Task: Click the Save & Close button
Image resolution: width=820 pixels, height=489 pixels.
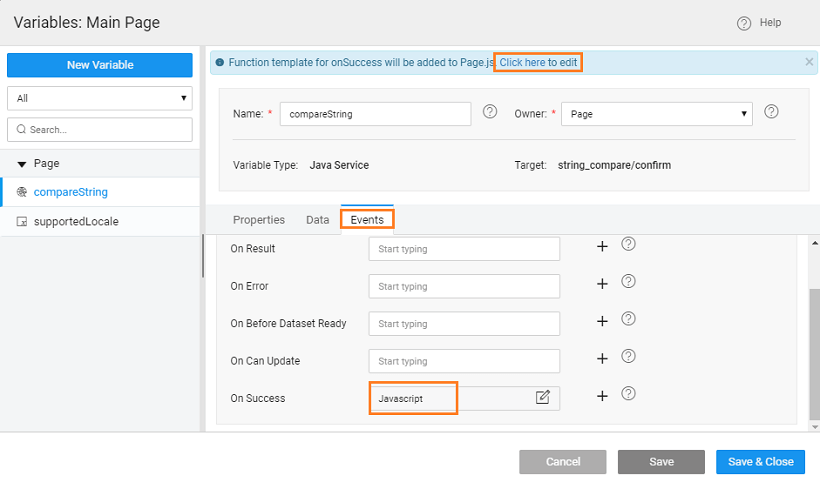Action: point(760,462)
